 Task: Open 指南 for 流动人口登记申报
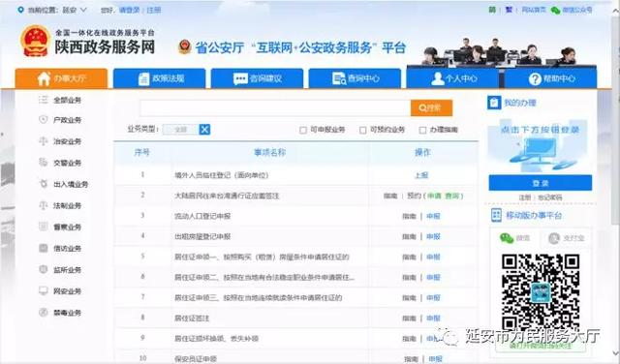pos(409,216)
